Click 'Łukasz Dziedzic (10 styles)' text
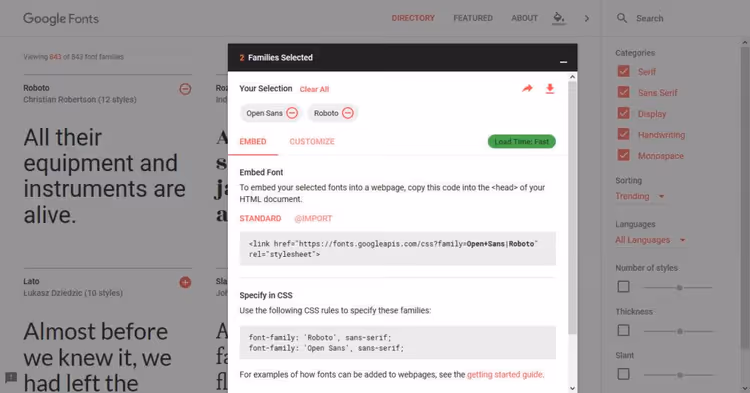750x393 pixels. click(73, 293)
